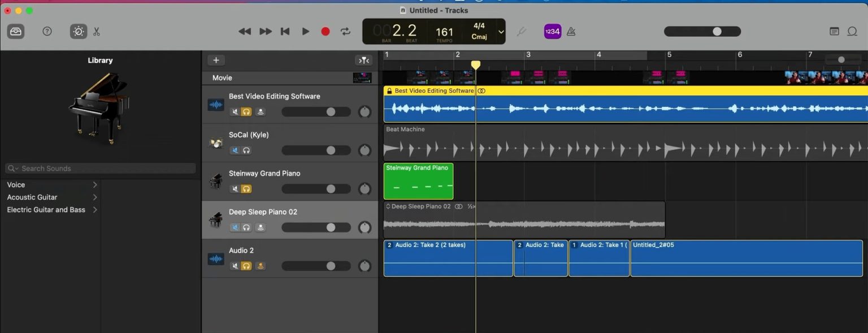Viewport: 868px width, 333px height.
Task: Toggle Cycle mode in the transport bar
Action: pyautogui.click(x=345, y=31)
